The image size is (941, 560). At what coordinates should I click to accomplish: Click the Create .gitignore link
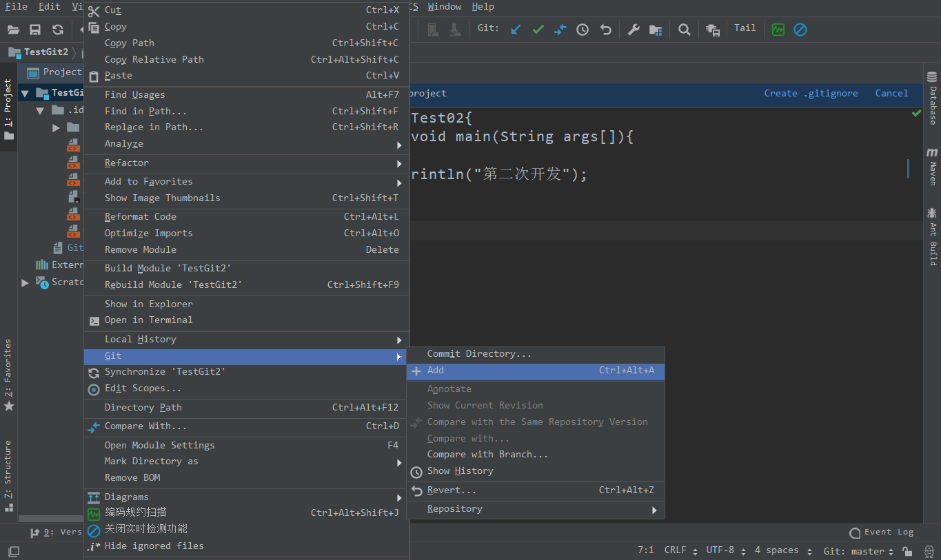pyautogui.click(x=811, y=94)
